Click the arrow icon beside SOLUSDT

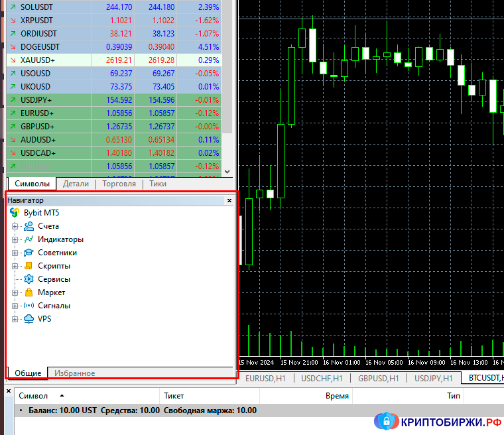coord(13,7)
